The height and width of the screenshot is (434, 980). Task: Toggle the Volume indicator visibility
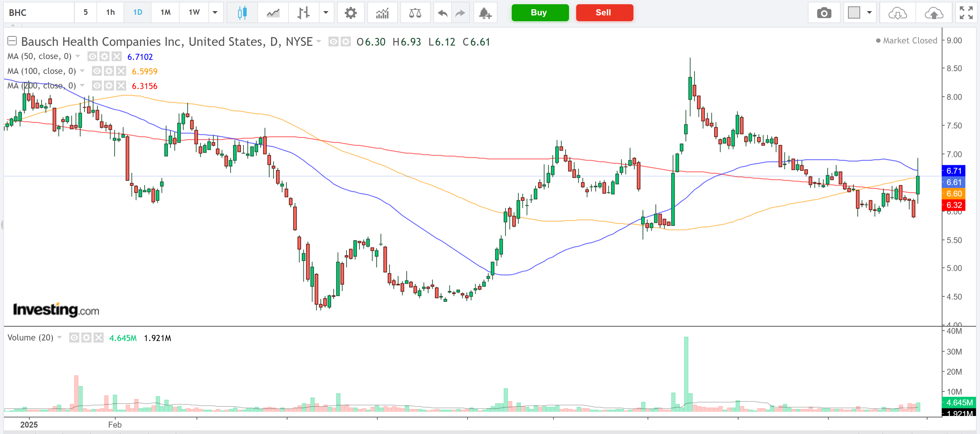pyautogui.click(x=74, y=338)
